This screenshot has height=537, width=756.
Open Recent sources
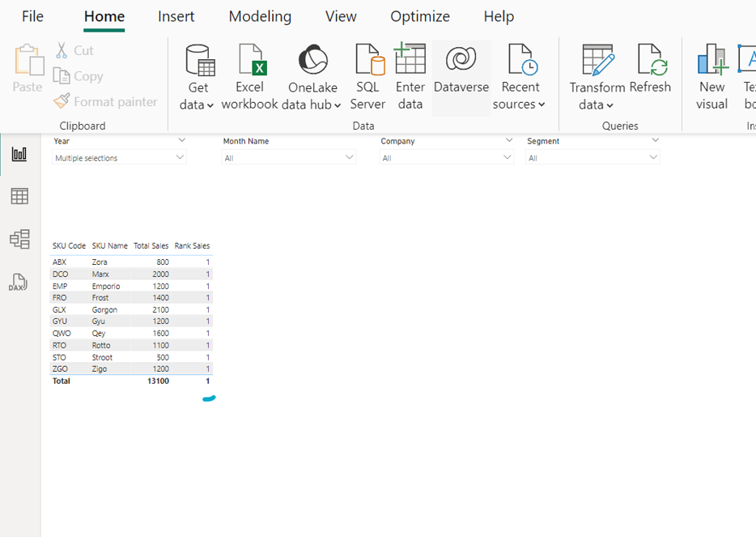(x=520, y=77)
